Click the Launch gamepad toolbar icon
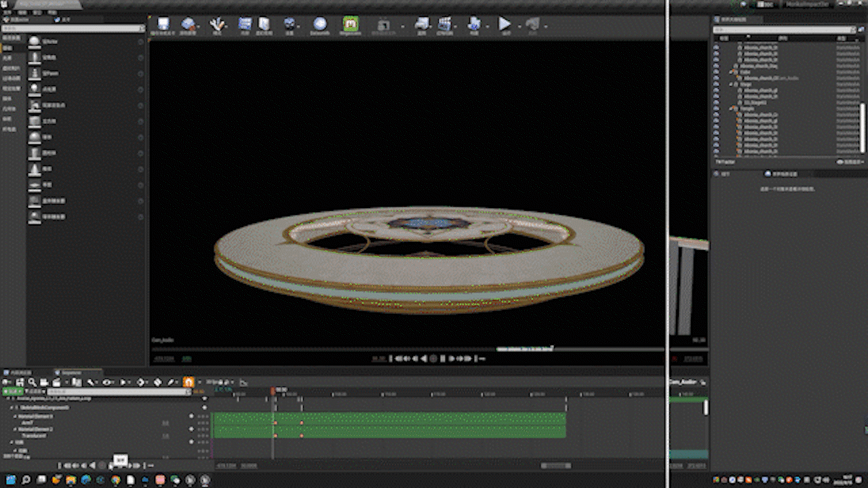 pyautogui.click(x=532, y=25)
